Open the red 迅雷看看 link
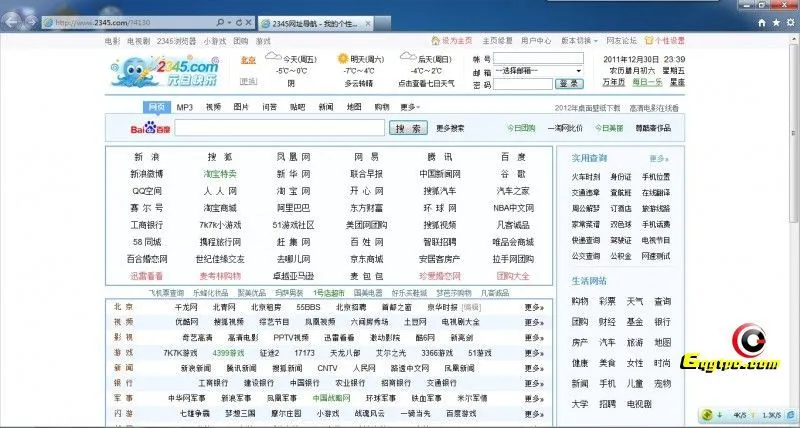Image resolution: width=800 pixels, height=428 pixels. (146, 276)
